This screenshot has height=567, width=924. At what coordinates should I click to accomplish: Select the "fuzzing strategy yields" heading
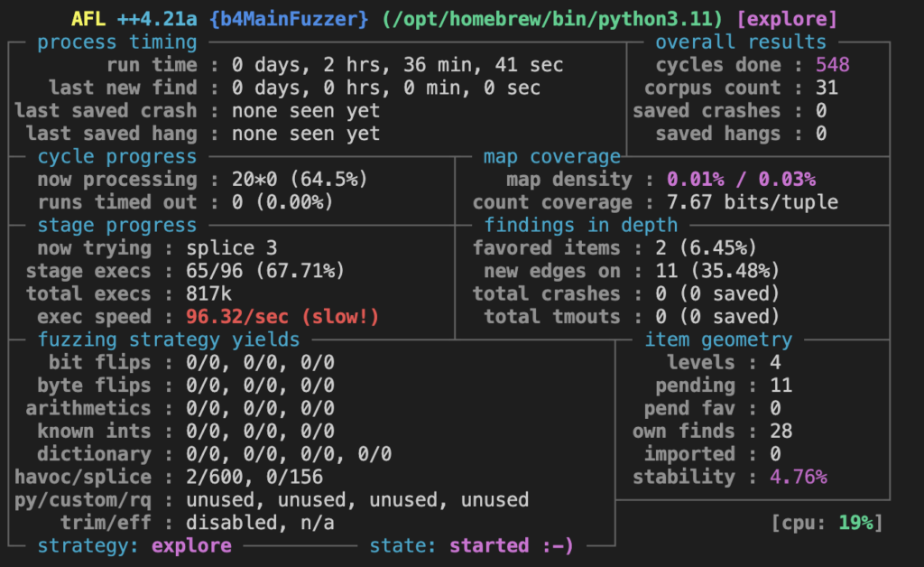pos(169,339)
